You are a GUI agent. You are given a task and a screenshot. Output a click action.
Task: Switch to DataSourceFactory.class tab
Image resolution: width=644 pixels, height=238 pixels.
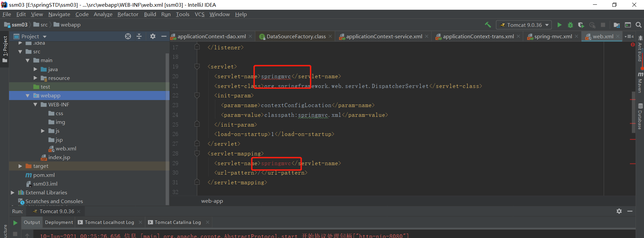pyautogui.click(x=296, y=36)
